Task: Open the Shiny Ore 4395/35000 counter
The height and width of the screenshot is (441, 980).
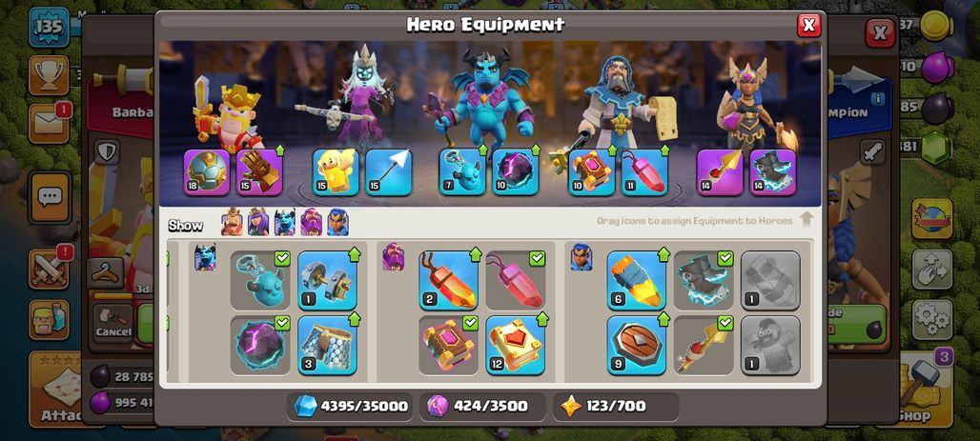Action: [350, 407]
